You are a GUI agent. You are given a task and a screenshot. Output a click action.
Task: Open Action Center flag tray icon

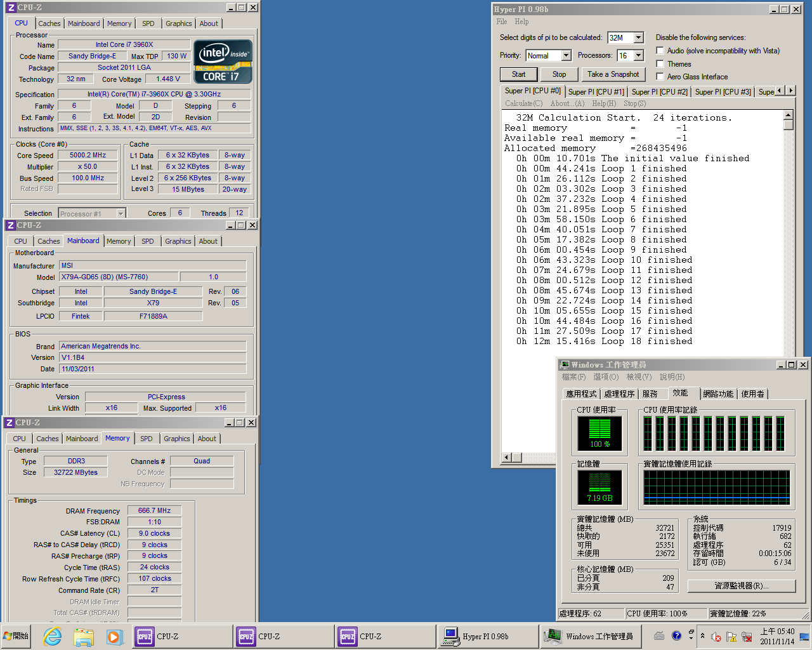click(x=731, y=637)
